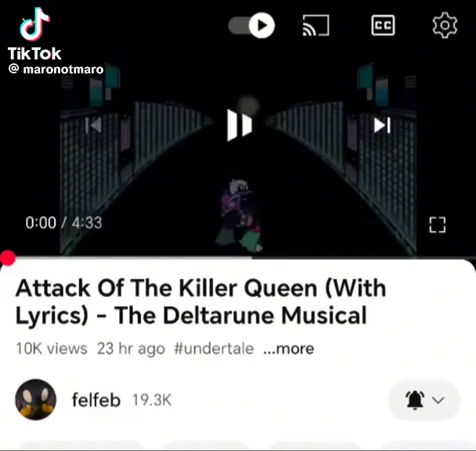This screenshot has width=476, height=451.
Task: Pause the video
Action: pyautogui.click(x=240, y=125)
